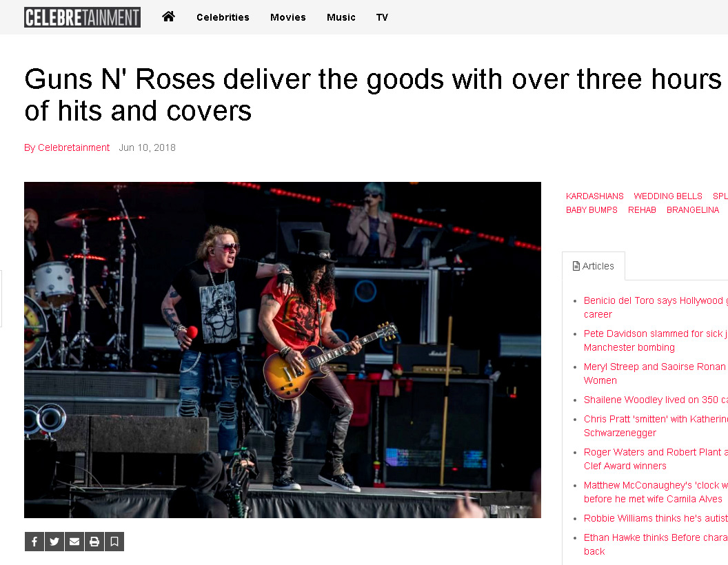This screenshot has width=728, height=565.
Task: Share the article on Facebook
Action: coord(34,542)
